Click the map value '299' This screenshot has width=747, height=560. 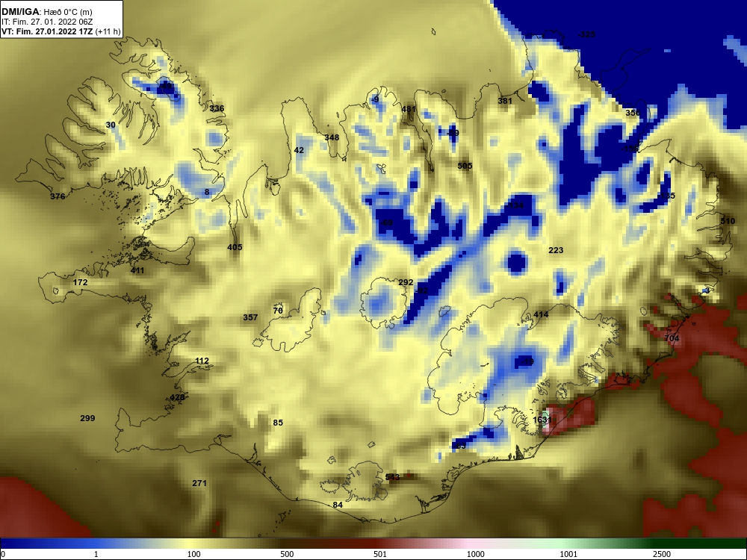(x=87, y=418)
